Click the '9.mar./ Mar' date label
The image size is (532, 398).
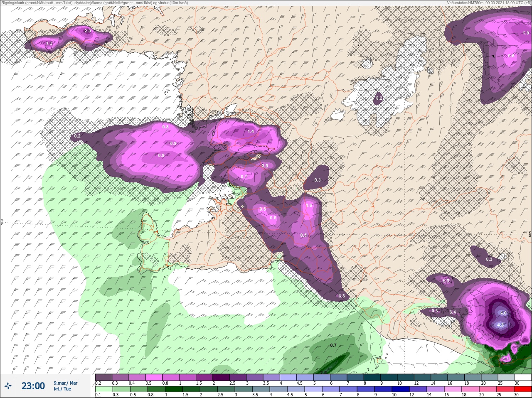[65, 383]
